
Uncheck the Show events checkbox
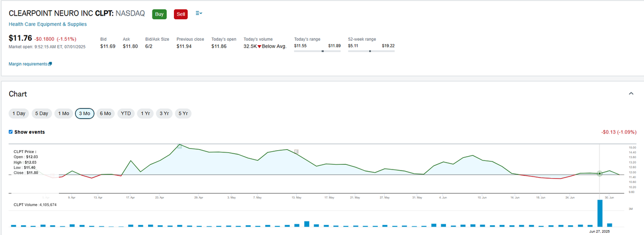(x=11, y=131)
